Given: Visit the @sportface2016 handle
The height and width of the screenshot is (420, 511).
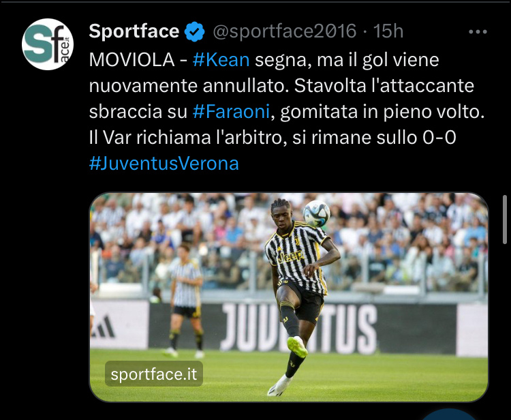Looking at the screenshot, I should (285, 31).
